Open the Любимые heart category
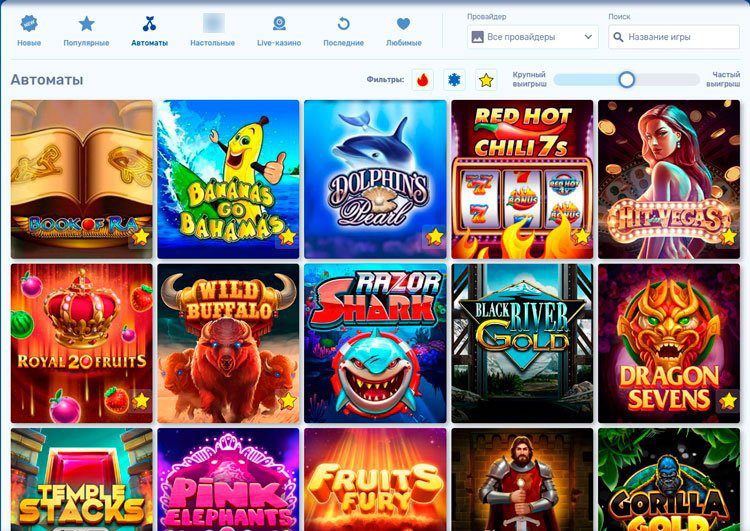This screenshot has width=750, height=531. pos(403,31)
